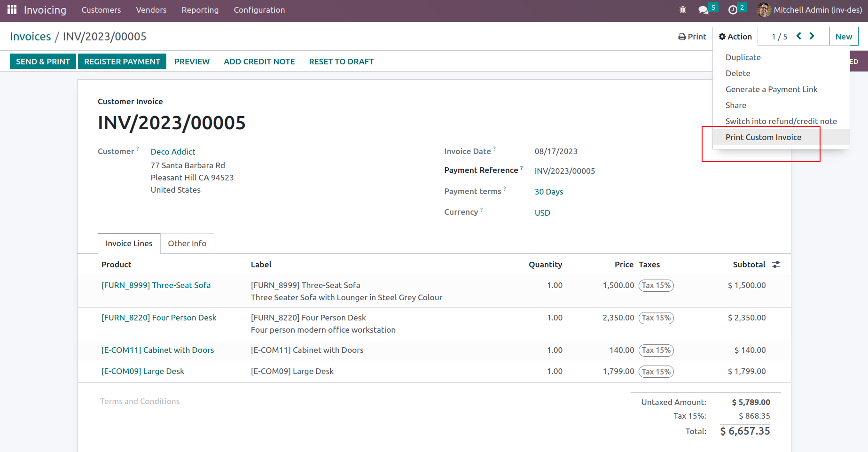Open the Print dropdown
The image size is (868, 452).
[x=692, y=37]
